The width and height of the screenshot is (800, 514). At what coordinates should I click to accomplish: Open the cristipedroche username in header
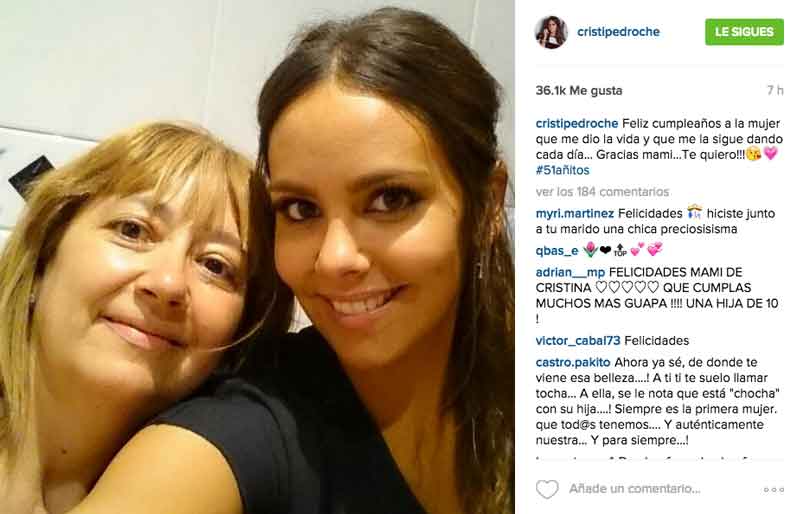tap(618, 32)
